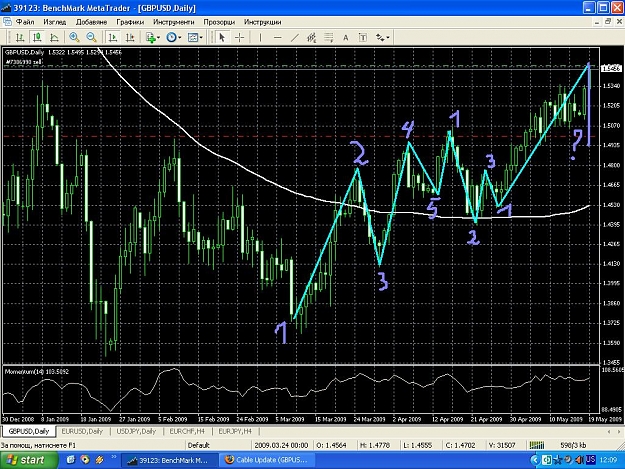This screenshot has height=469, width=625.
Task: Click the periods clock icon
Action: (x=171, y=38)
